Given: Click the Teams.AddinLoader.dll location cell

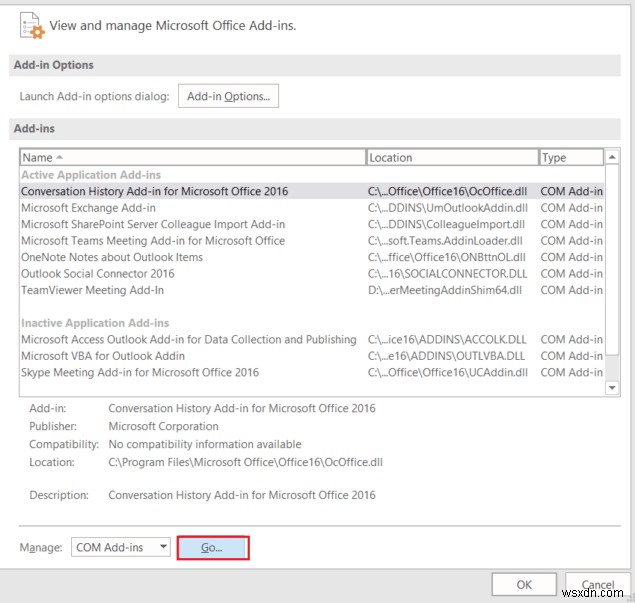Looking at the screenshot, I should 445,241.
